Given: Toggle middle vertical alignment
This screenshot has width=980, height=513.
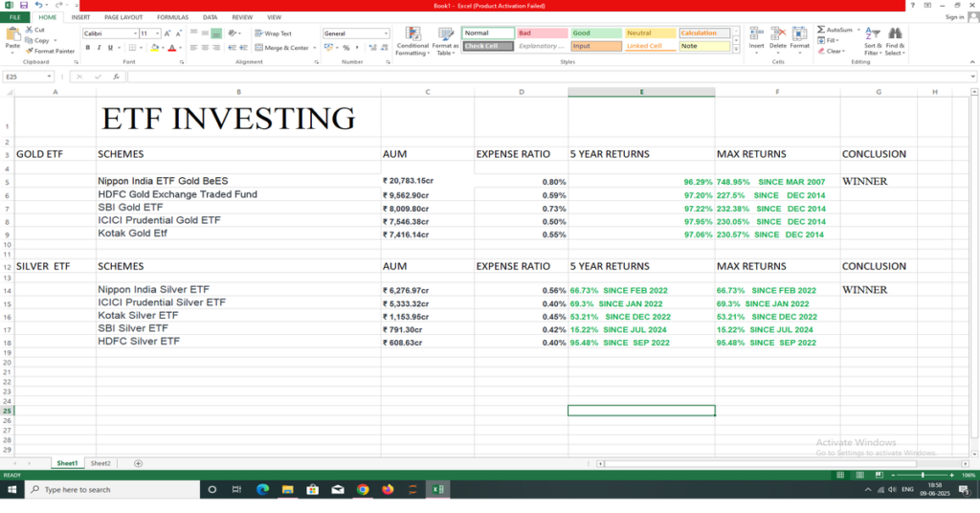Looking at the screenshot, I should click(205, 33).
